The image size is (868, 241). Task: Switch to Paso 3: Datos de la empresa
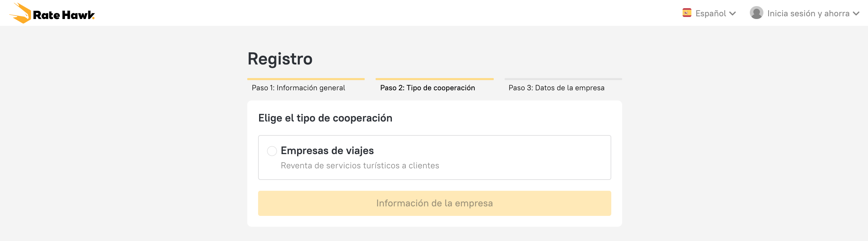(x=556, y=88)
